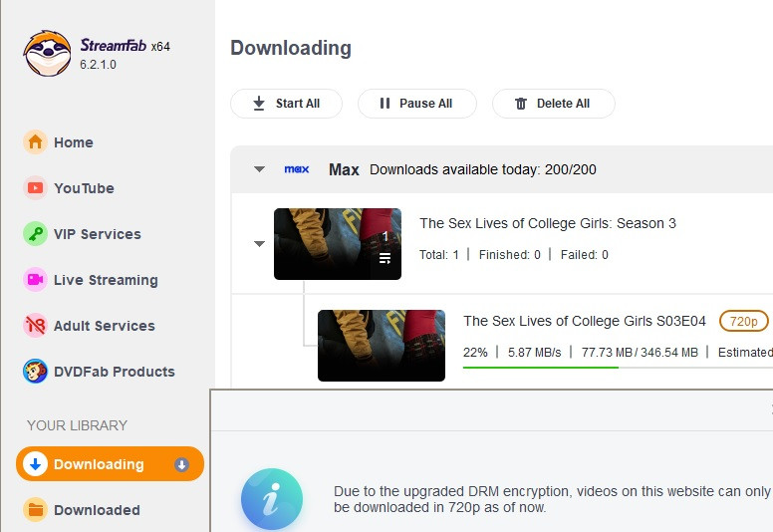Click the VIP Services key icon

click(35, 234)
